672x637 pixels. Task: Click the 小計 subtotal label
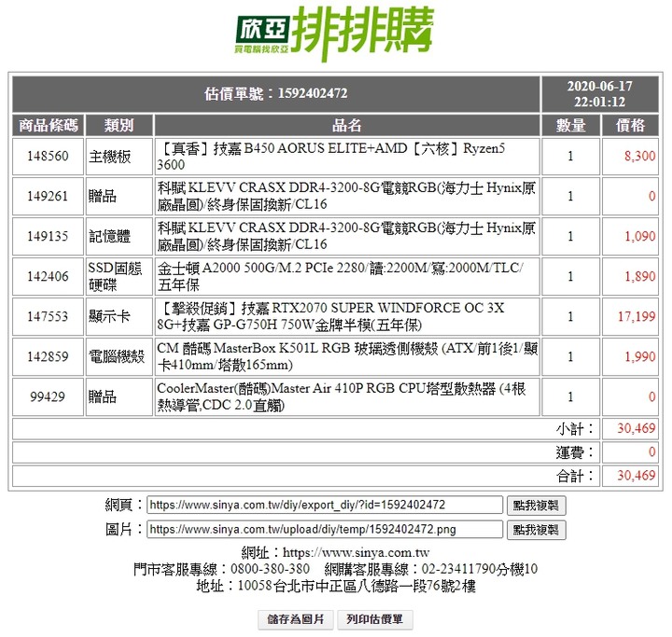click(x=575, y=429)
